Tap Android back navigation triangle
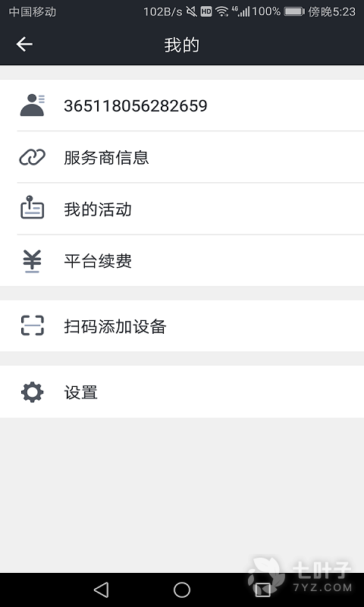Viewport: 364px width, 607px height. 102,590
